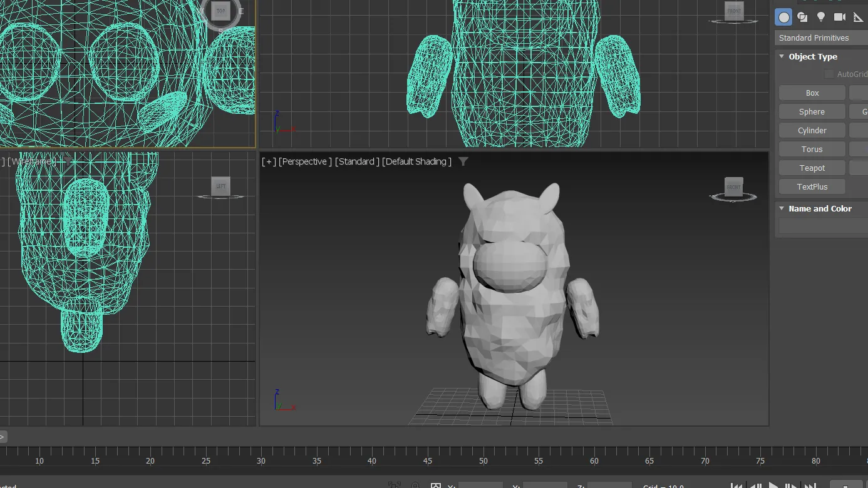This screenshot has height=488, width=868.
Task: Open the [Perspective] viewport label menu
Action: click(305, 161)
